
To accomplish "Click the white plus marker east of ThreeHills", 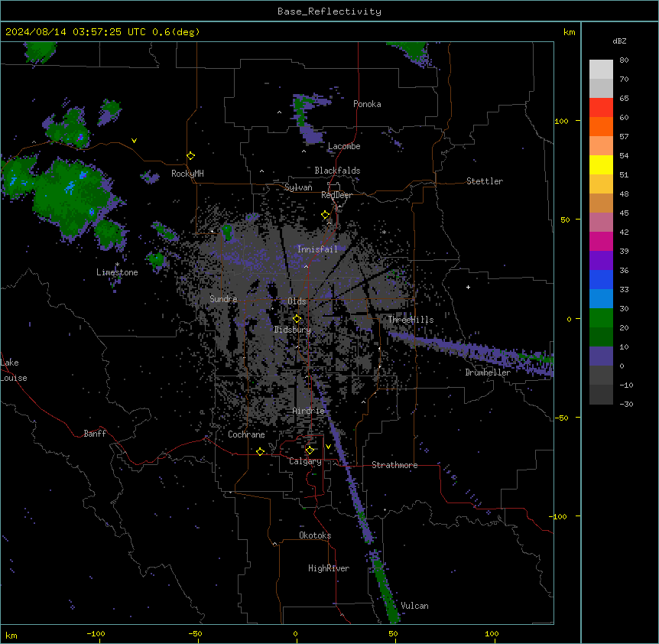I will coord(468,287).
